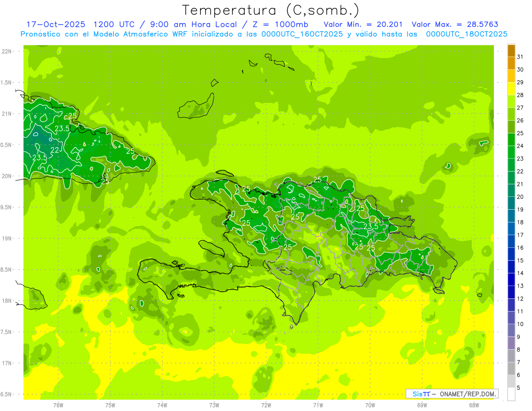Image resolution: width=532 pixels, height=411 pixels.
Task: Click the "22" contour label over Cuba
Action: tap(55, 150)
